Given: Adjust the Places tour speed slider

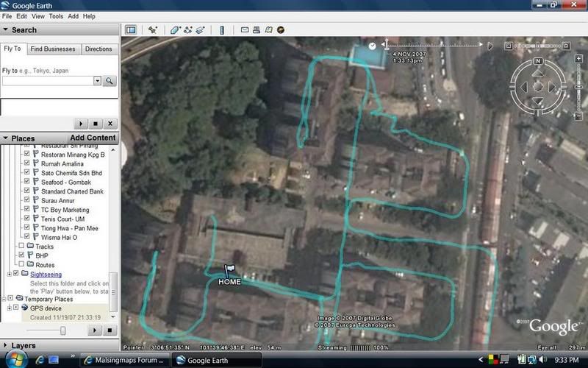Looking at the screenshot, I should pyautogui.click(x=62, y=330).
